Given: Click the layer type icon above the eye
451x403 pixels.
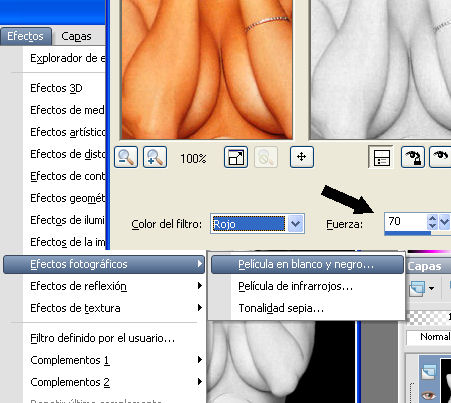Looking at the screenshot, I should point(429,371).
